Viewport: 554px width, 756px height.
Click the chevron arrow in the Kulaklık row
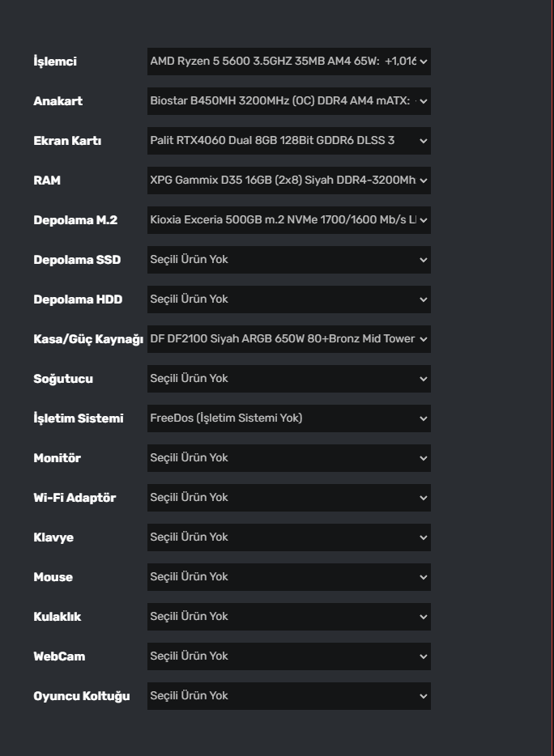pyautogui.click(x=423, y=617)
